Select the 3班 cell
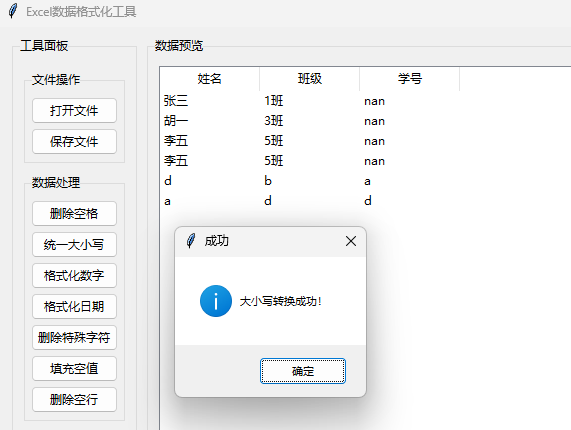 click(273, 121)
